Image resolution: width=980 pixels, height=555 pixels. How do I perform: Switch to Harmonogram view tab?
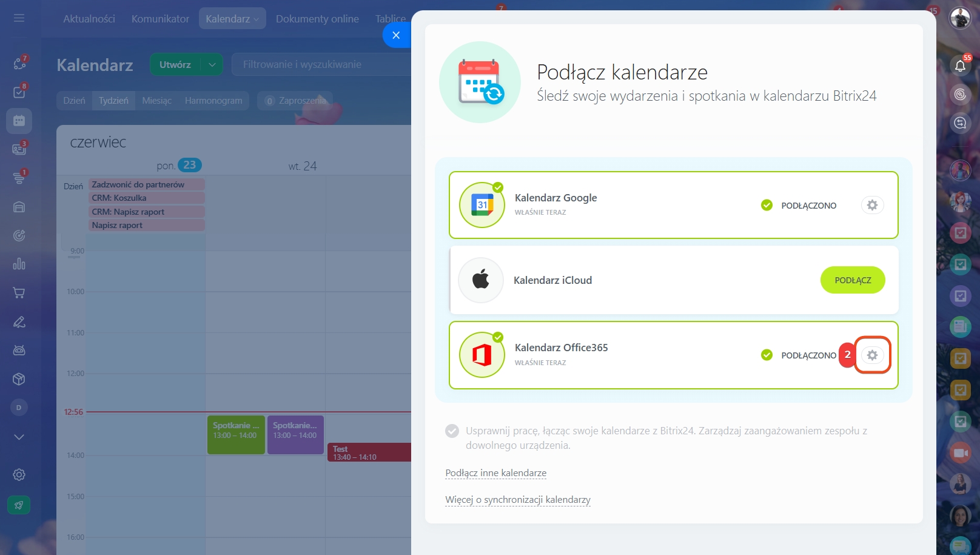click(x=213, y=101)
